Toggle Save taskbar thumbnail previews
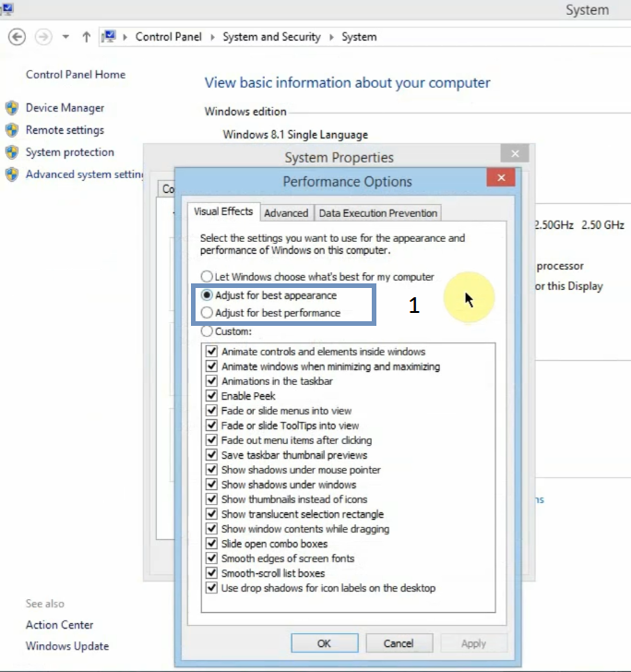631x672 pixels. click(211, 455)
